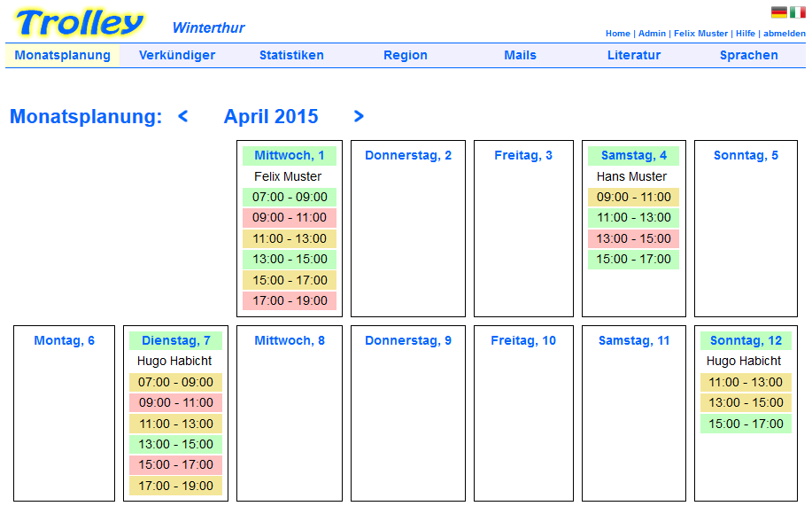The height and width of the screenshot is (506, 812).
Task: Open the Verkündiger tab
Action: click(x=177, y=55)
